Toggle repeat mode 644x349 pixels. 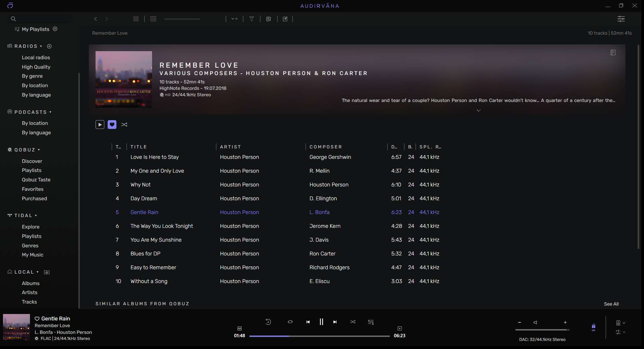290,322
